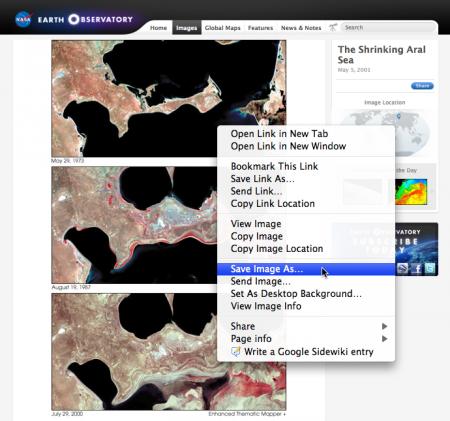Screen dimensions: 450x421
Task: Click the Earth Observatory logo text
Action: point(85,20)
